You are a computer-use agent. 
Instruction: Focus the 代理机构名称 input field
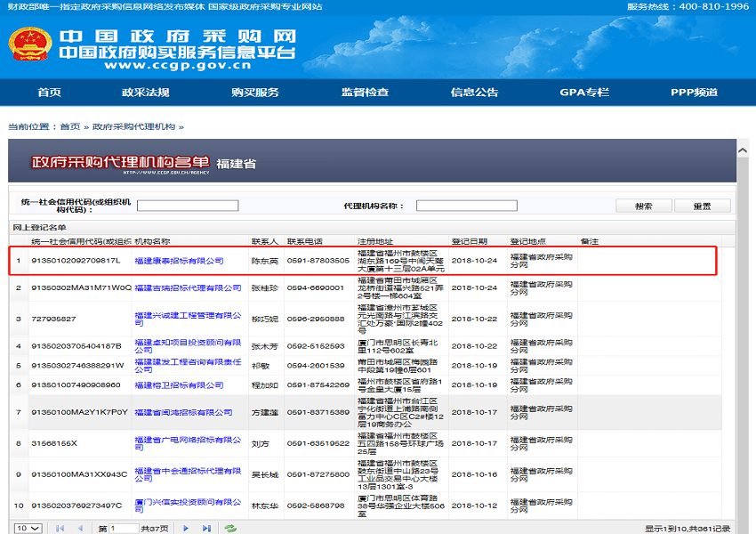click(x=467, y=206)
